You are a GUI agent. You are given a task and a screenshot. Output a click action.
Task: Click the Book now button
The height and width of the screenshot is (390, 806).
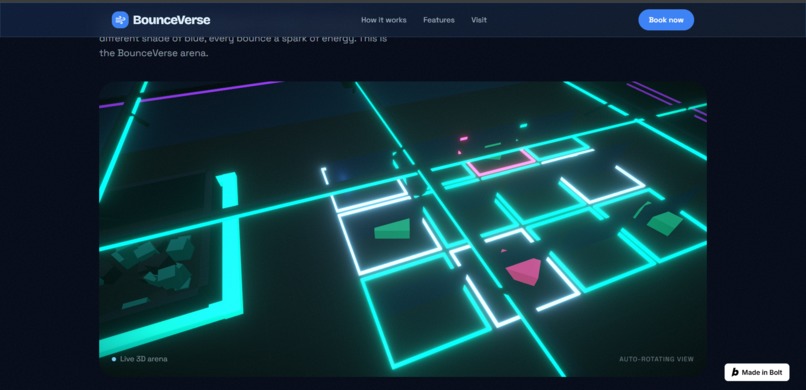(x=666, y=20)
